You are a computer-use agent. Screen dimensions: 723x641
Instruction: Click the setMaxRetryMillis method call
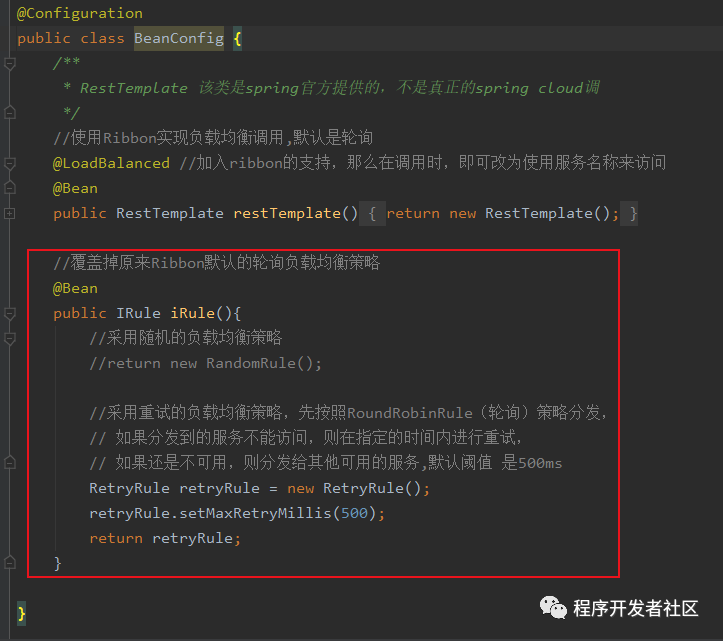[255, 513]
